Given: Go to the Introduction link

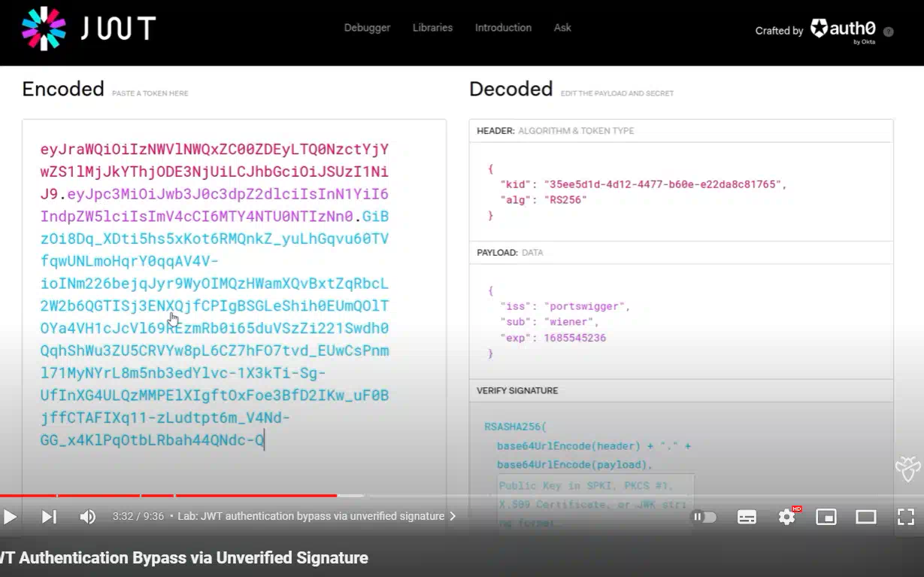Looking at the screenshot, I should coord(503,28).
